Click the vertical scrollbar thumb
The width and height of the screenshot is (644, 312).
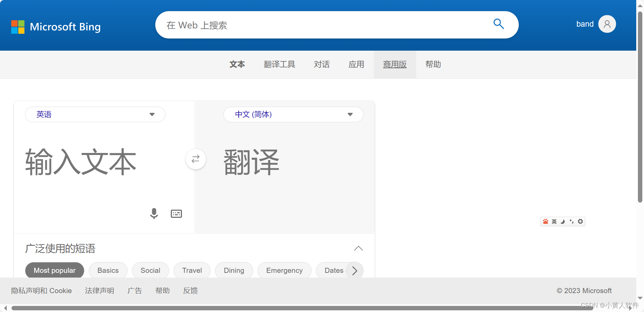640,107
